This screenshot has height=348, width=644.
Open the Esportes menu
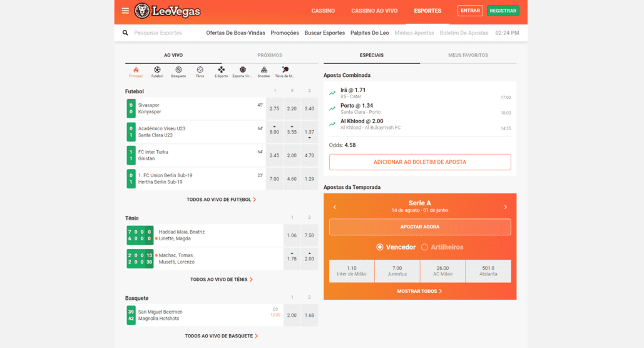427,11
